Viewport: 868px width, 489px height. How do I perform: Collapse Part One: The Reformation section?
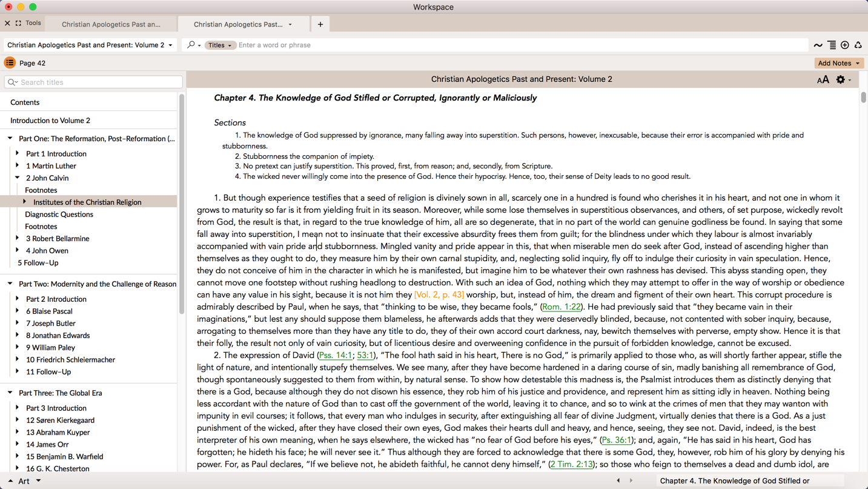coord(10,138)
